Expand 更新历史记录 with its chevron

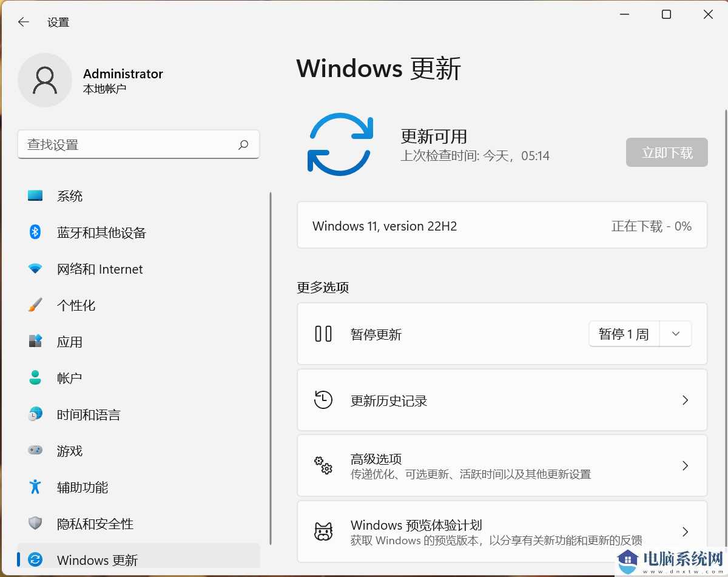pos(685,400)
